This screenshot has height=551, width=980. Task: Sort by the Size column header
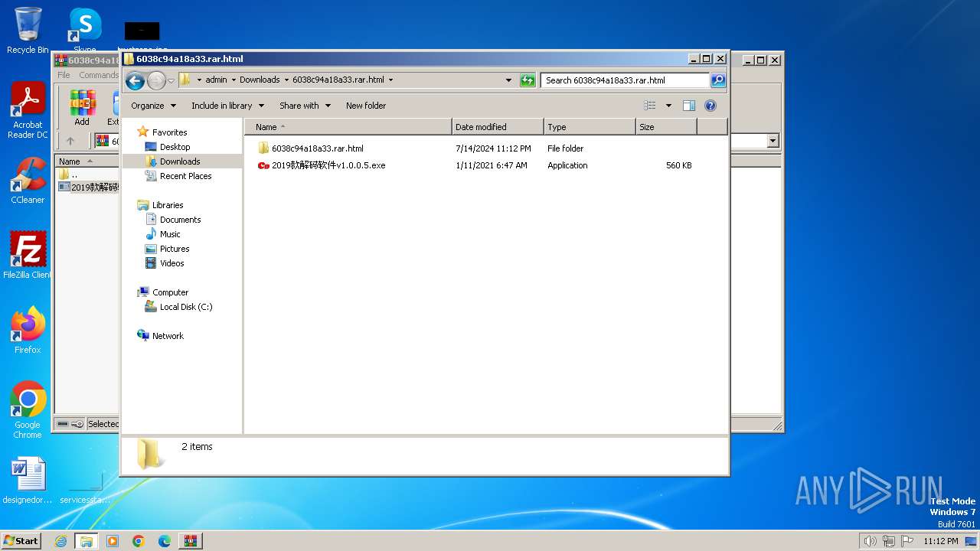click(666, 127)
